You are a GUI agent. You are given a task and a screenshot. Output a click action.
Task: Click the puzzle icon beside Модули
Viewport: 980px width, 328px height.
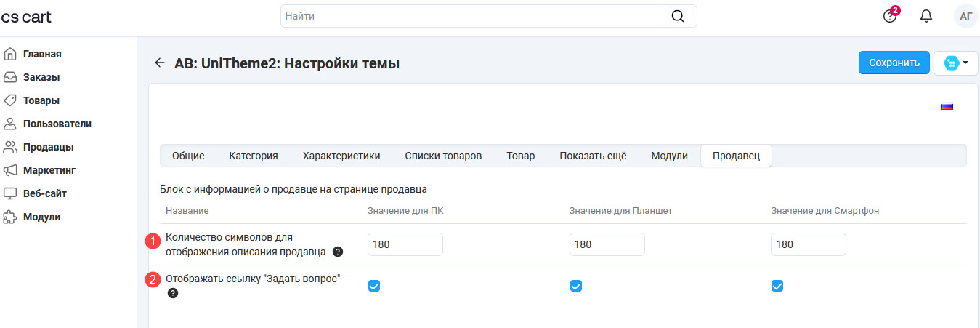pos(10,217)
